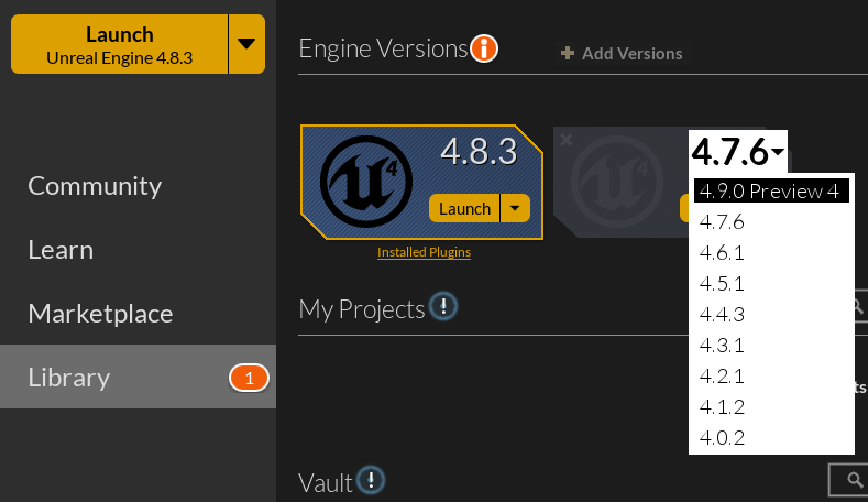868x502 pixels.
Task: Open the dropdown arrow beside main Launch button
Action: pos(246,44)
